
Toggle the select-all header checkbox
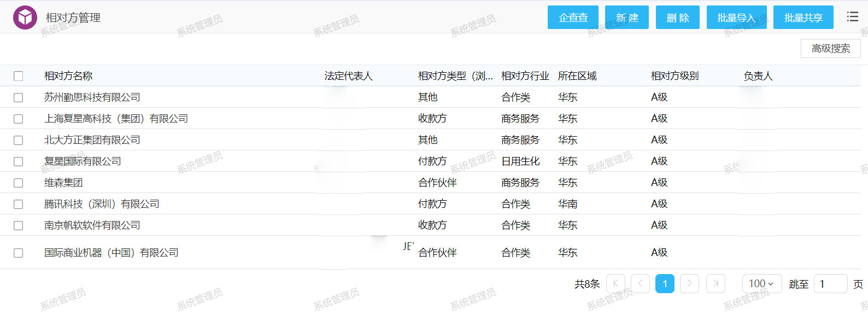click(x=19, y=76)
